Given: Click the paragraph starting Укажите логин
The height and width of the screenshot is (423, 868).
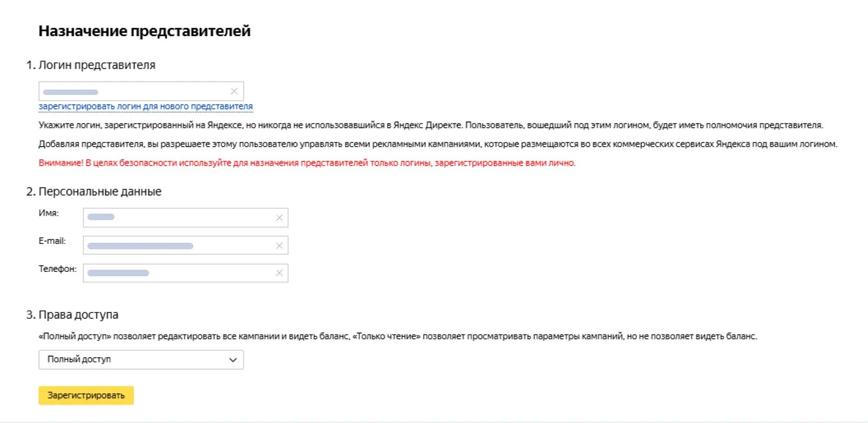Looking at the screenshot, I should pyautogui.click(x=431, y=125).
